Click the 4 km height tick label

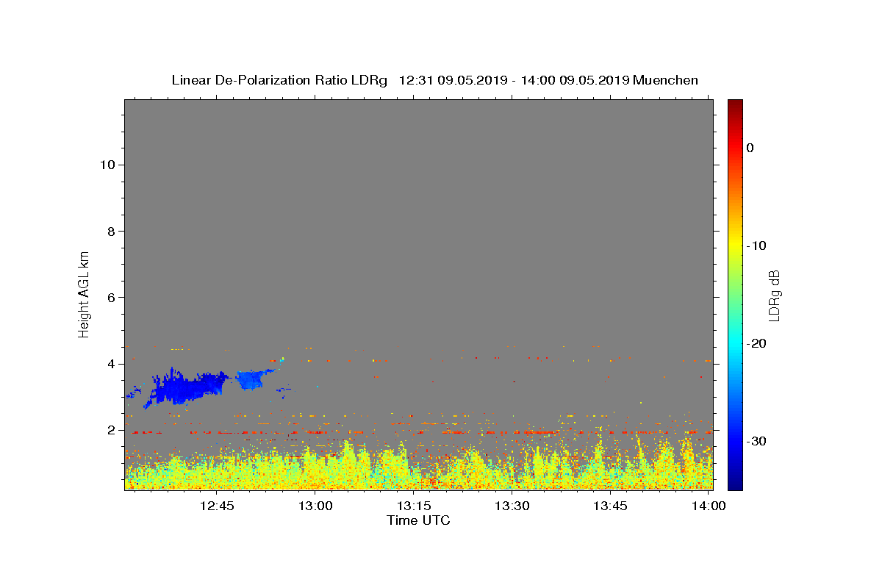111,364
